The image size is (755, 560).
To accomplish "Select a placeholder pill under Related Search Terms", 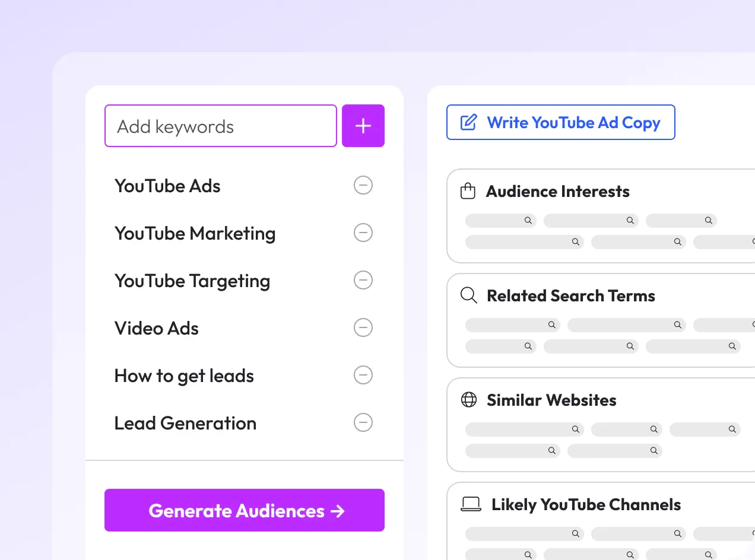I will coord(512,324).
